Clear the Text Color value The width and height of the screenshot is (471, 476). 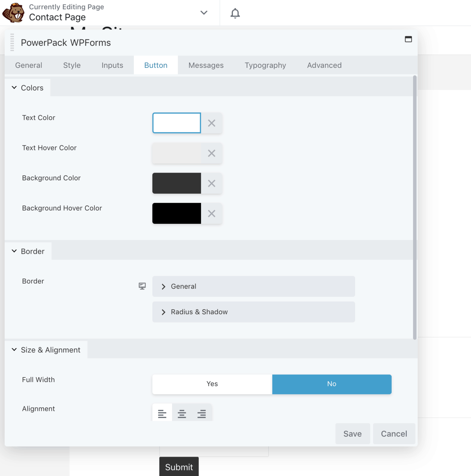pyautogui.click(x=212, y=123)
